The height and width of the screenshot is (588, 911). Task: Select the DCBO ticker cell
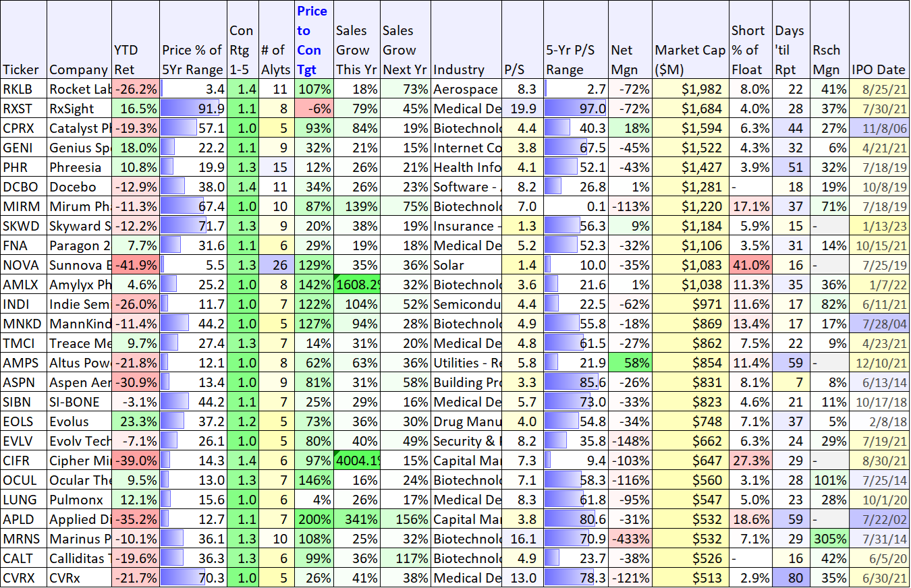point(24,187)
